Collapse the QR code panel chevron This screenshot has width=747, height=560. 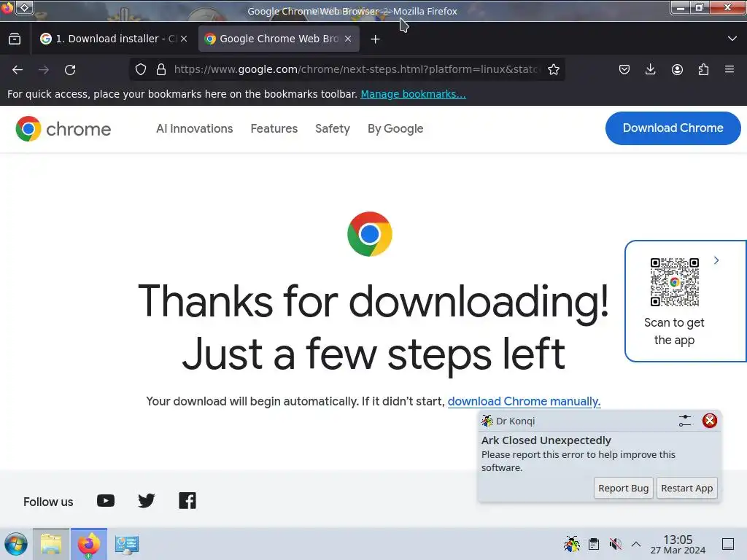pos(716,260)
